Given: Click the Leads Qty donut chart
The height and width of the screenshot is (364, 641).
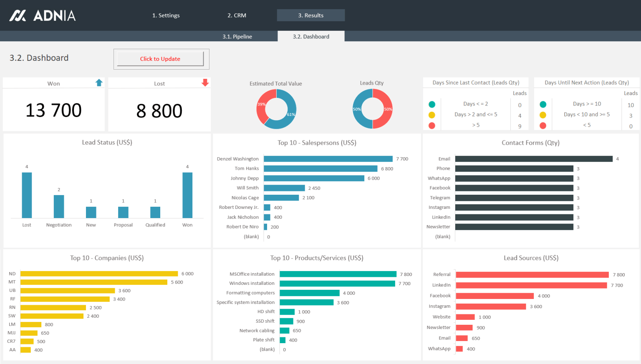Looking at the screenshot, I should (x=373, y=109).
